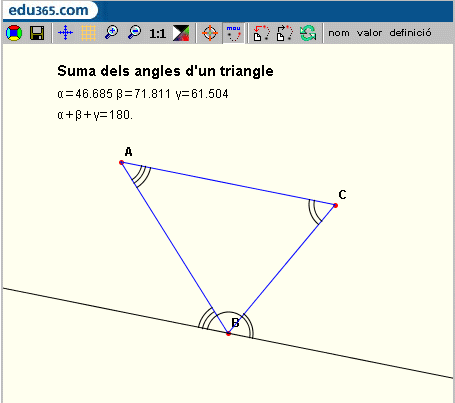
Task: Reset zoom with the 1:1 button
Action: [158, 33]
